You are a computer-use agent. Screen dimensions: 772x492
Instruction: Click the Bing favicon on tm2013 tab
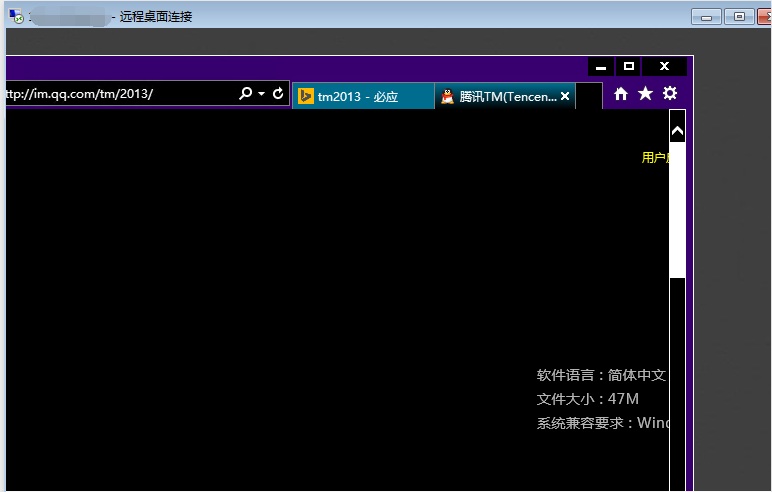click(306, 97)
